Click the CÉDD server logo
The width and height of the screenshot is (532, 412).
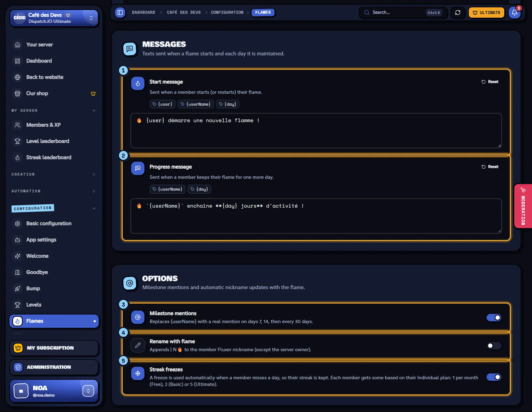[19, 18]
